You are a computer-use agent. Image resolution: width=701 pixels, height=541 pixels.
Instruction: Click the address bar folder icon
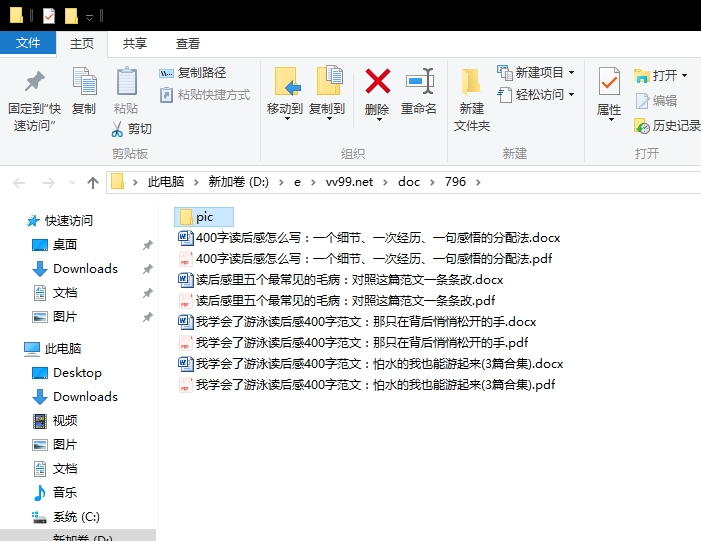(x=117, y=182)
